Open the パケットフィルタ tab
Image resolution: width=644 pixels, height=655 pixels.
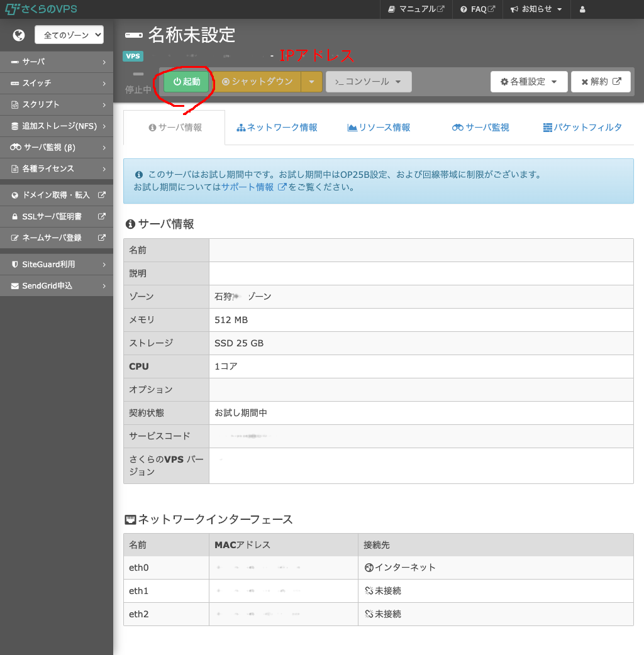(582, 128)
